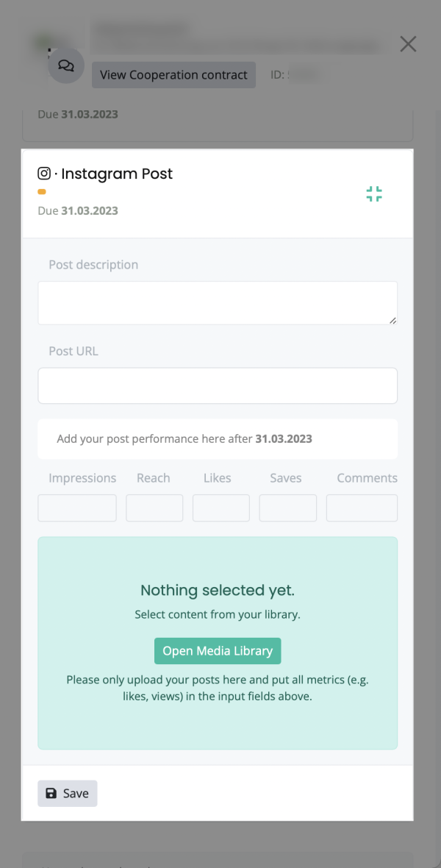Image resolution: width=441 pixels, height=868 pixels.
Task: Click the textarea resize handle corner
Action: click(393, 320)
